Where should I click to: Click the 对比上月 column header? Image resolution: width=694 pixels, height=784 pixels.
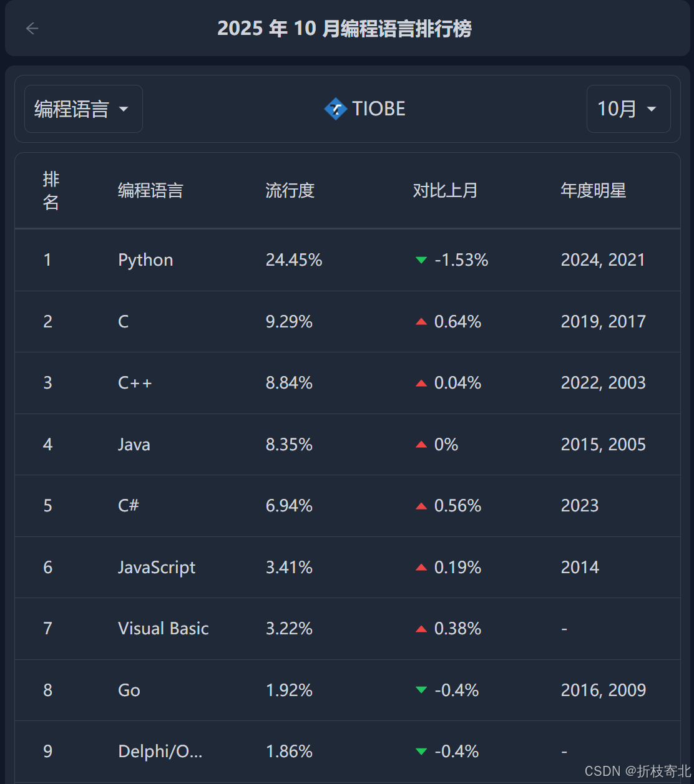coord(446,191)
